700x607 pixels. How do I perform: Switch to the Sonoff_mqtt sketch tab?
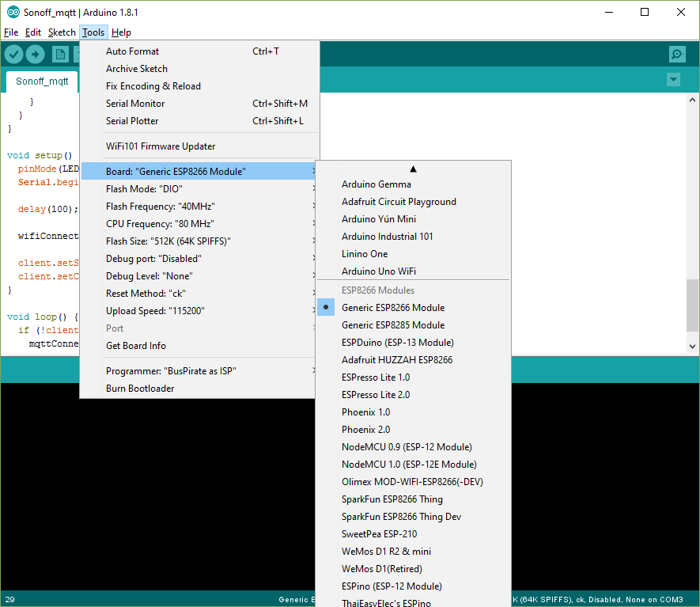click(x=42, y=82)
